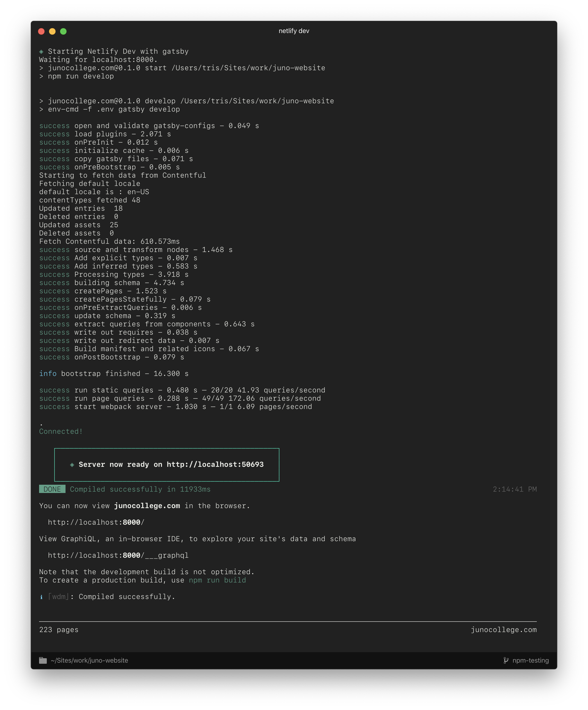The image size is (588, 710).
Task: Click 'junocollege.com' in the footer right
Action: [504, 630]
